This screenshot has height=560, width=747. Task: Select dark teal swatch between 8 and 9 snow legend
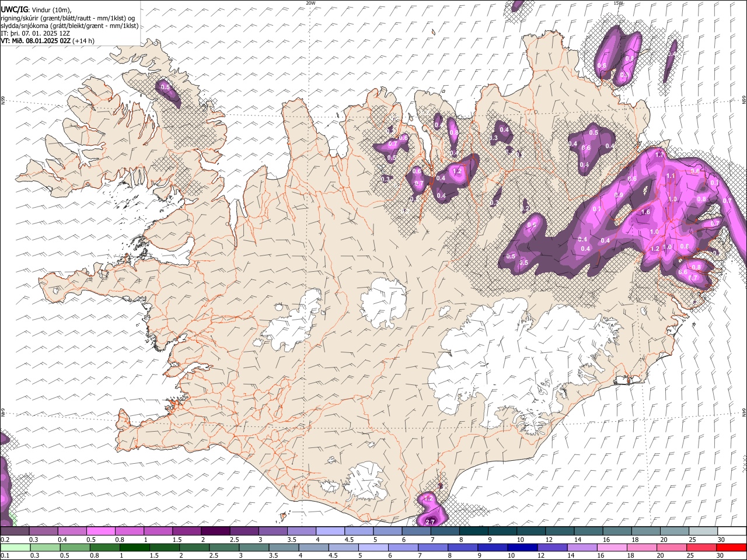click(x=473, y=531)
